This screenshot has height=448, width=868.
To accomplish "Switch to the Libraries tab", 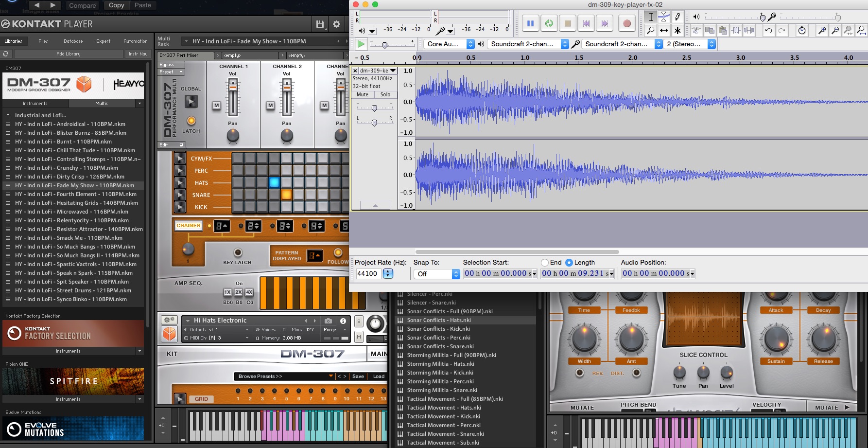I will [x=14, y=41].
